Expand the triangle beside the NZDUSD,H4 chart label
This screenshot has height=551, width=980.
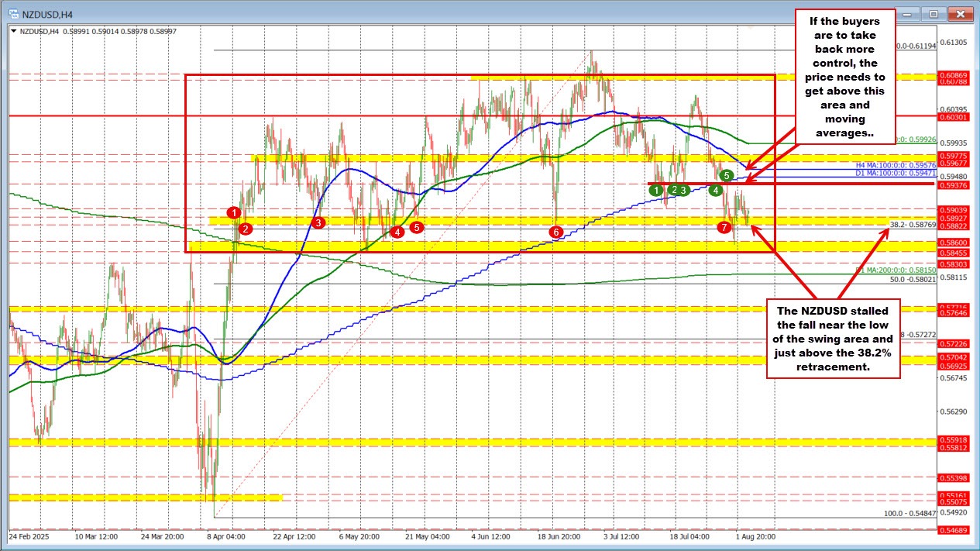pos(14,31)
